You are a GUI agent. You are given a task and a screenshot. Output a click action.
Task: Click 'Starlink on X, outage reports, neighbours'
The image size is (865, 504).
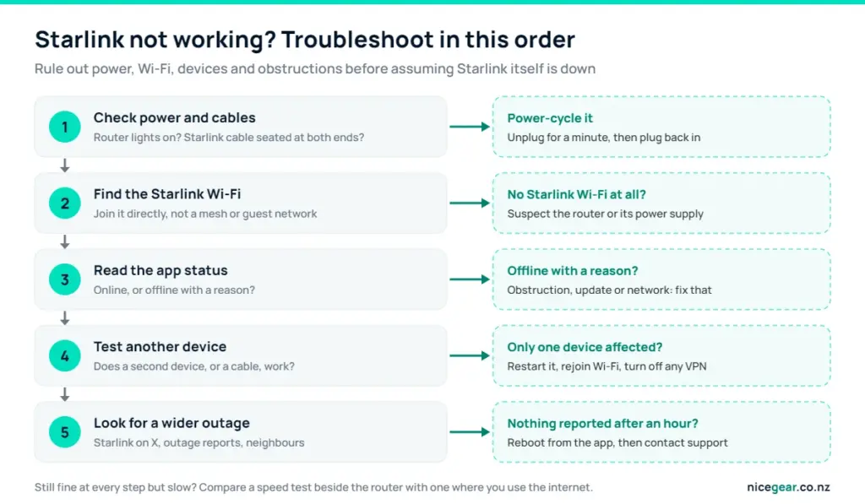point(199,442)
